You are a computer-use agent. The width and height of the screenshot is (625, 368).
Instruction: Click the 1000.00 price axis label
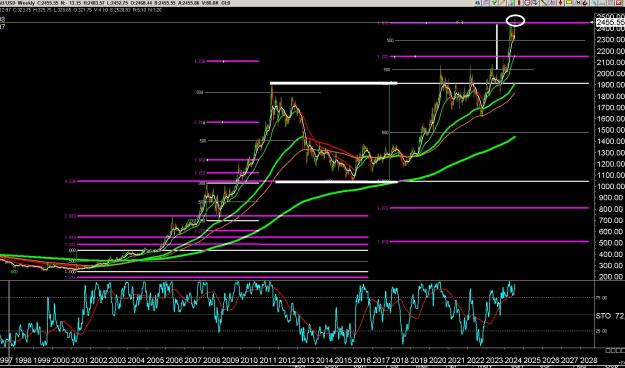(610, 186)
